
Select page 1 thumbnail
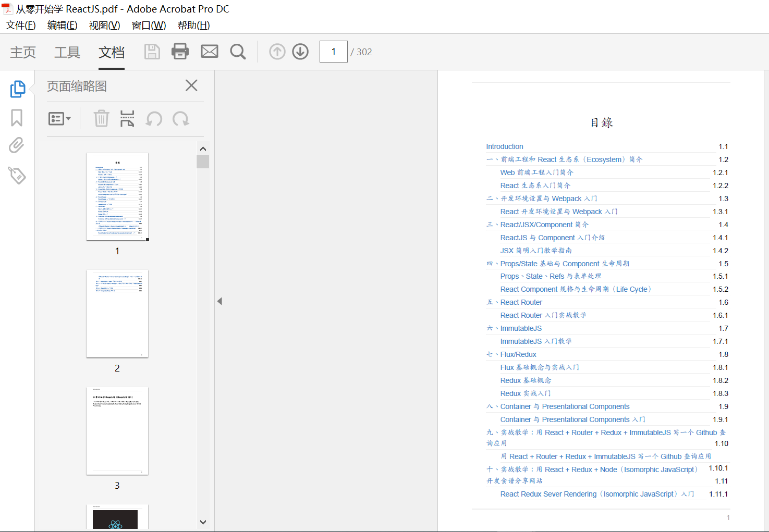point(117,196)
